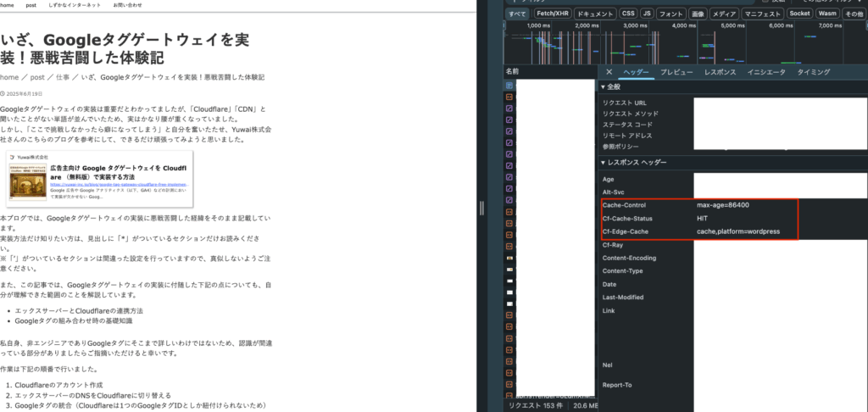Open お問い合わせ nav link
This screenshot has height=412, width=868.
point(127,5)
